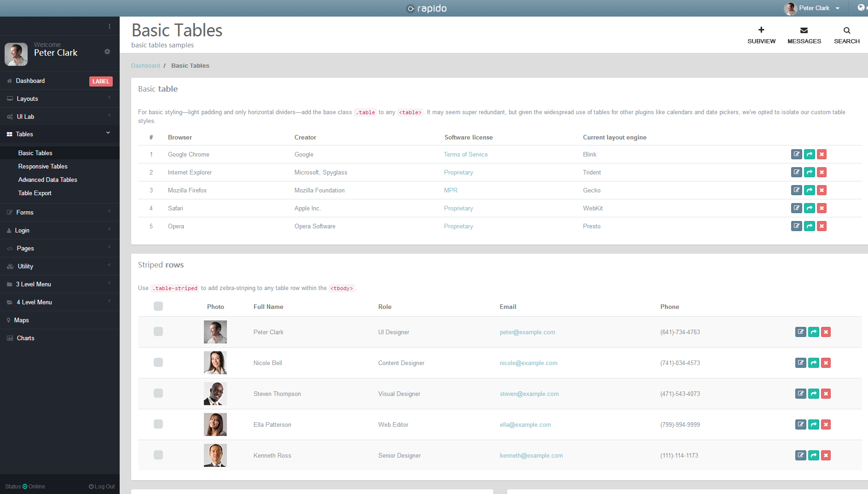The width and height of the screenshot is (868, 494).
Task: Delete the Opera browser row
Action: [x=822, y=226]
